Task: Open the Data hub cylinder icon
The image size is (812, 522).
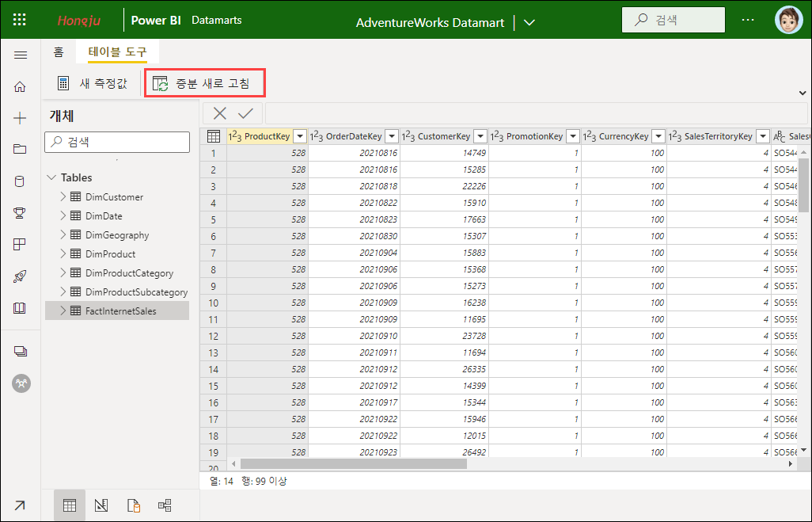Action: pos(19,181)
